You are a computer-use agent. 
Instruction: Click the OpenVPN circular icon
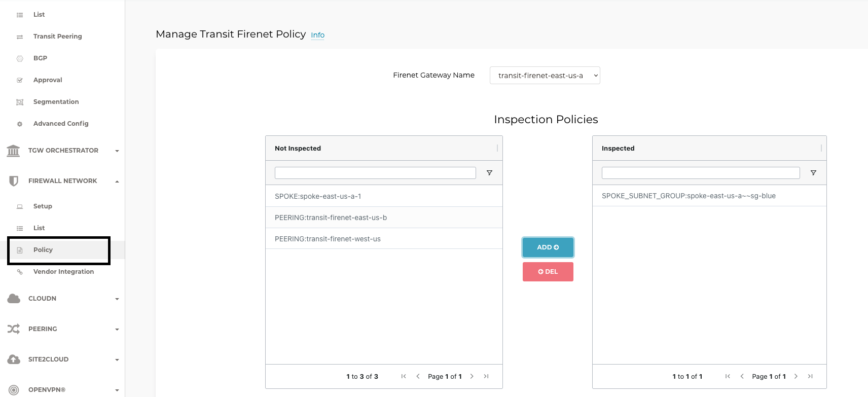[14, 390]
